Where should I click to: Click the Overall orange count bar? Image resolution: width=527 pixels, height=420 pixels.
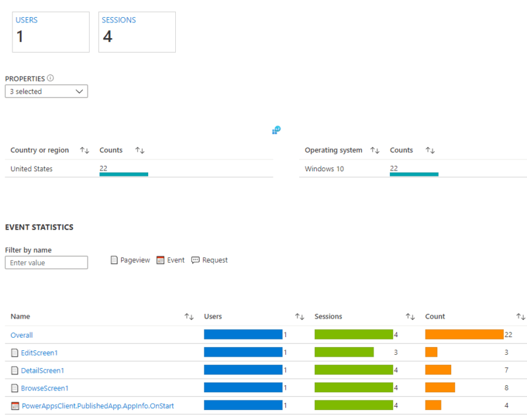464,334
